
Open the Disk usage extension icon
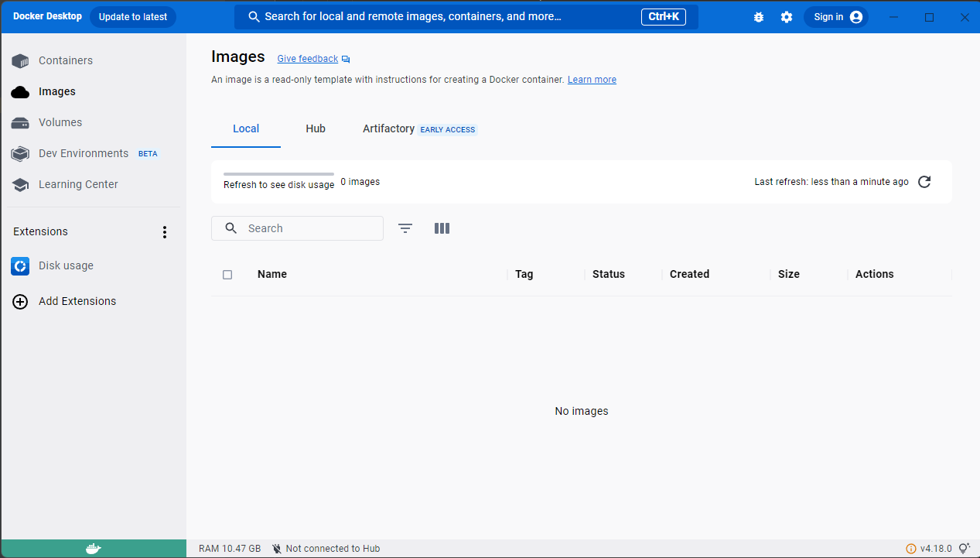point(20,265)
